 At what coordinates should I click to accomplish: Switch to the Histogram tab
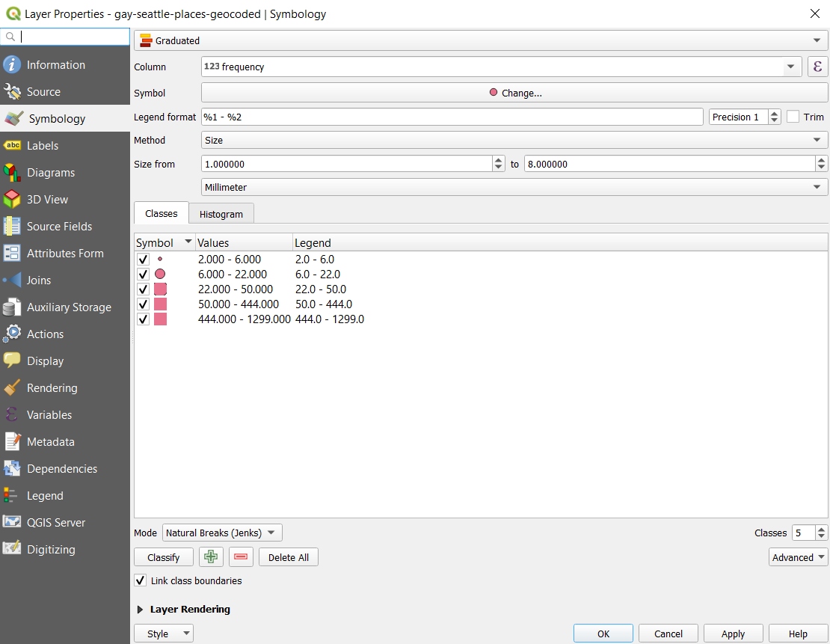221,214
